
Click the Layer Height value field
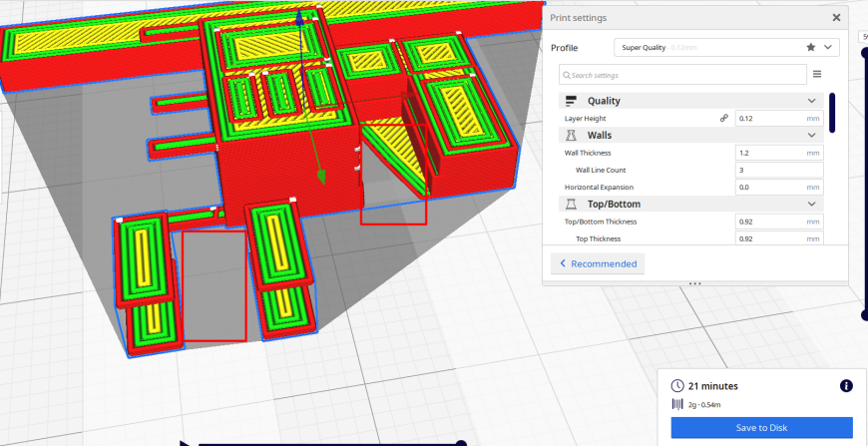(779, 118)
